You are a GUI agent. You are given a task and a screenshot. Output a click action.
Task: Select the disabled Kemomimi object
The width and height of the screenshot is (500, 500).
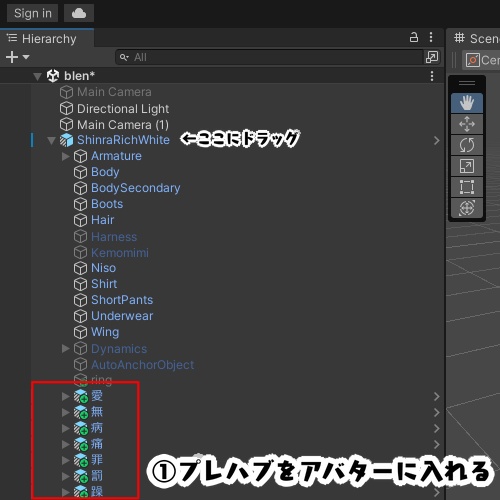click(x=120, y=253)
